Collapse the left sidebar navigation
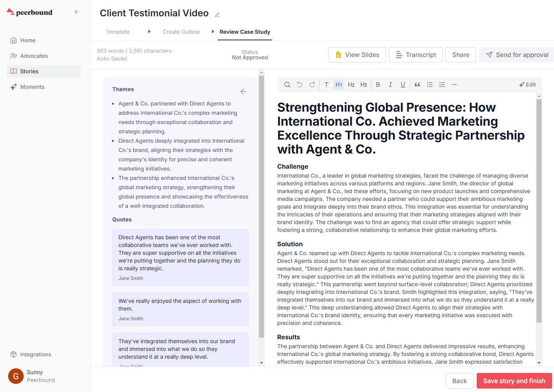The image size is (554, 392). [77, 12]
